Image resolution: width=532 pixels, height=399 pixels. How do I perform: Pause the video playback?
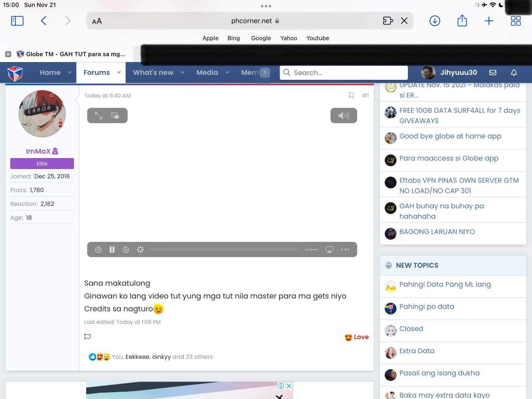coord(112,250)
